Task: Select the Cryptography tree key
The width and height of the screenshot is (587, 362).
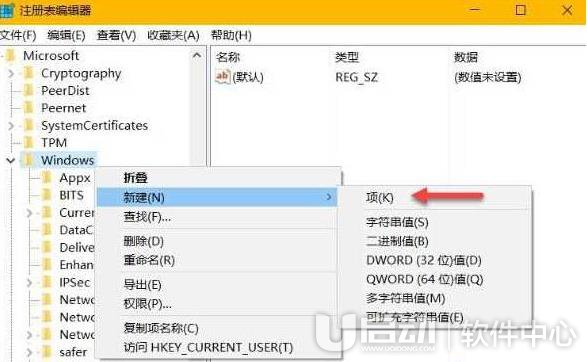Action: (81, 74)
